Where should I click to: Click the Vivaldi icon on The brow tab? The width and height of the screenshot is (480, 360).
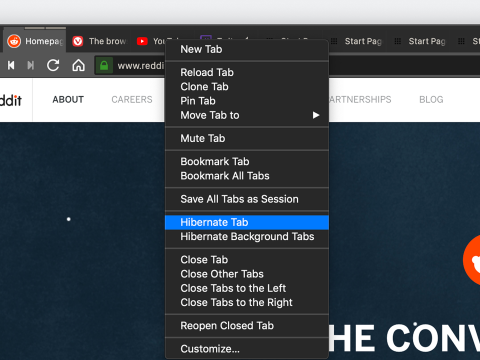coord(78,41)
